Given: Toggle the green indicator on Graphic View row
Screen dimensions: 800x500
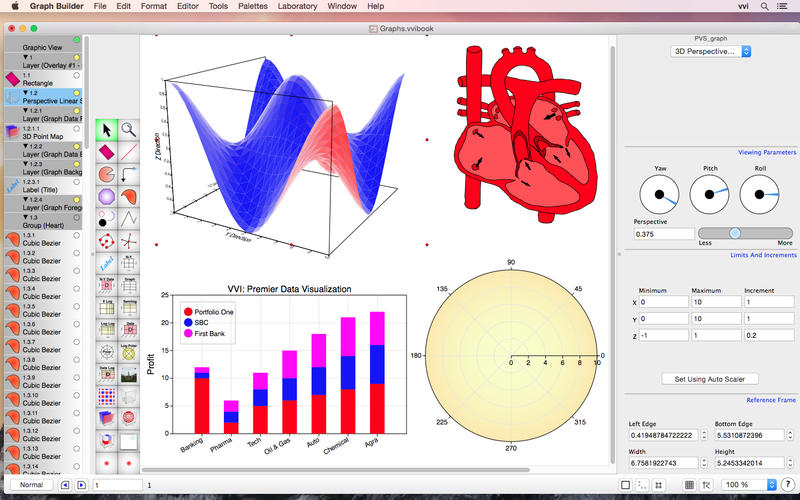Looking at the screenshot, I should [77, 40].
